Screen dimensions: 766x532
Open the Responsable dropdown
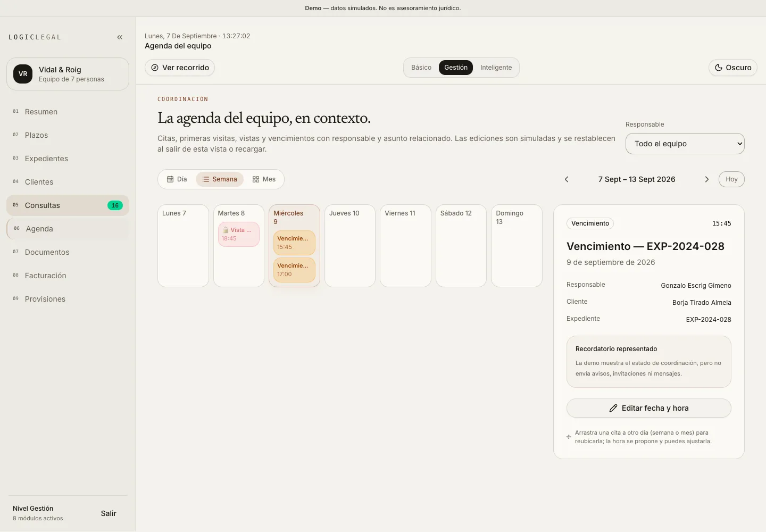[x=685, y=144]
